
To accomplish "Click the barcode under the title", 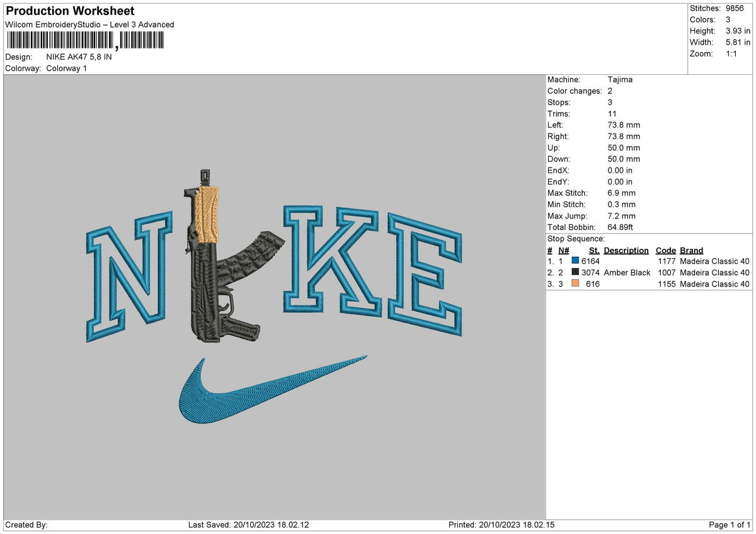I will click(85, 40).
